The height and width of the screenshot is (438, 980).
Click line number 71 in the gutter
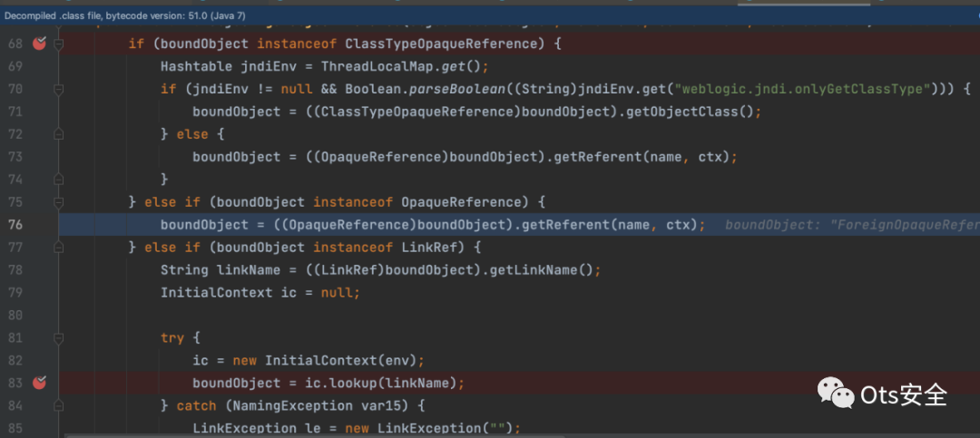click(15, 112)
